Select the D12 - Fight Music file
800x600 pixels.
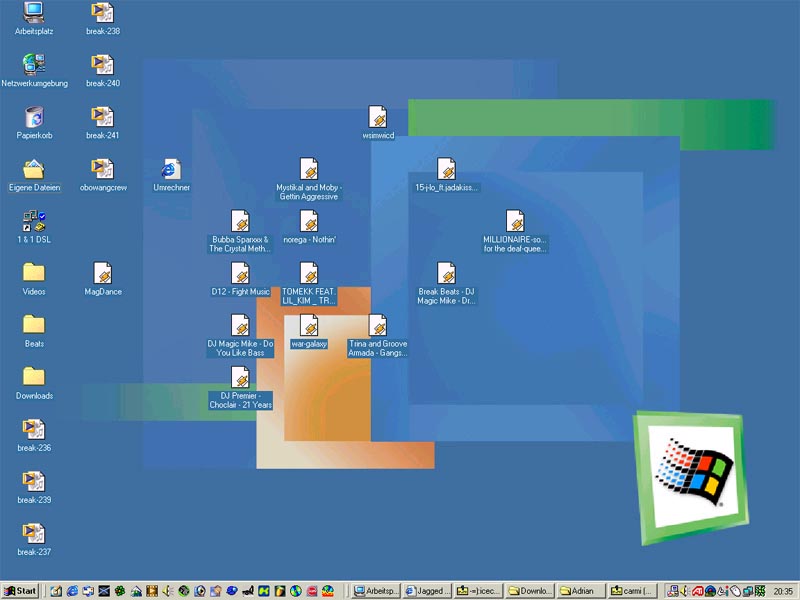pyautogui.click(x=240, y=273)
